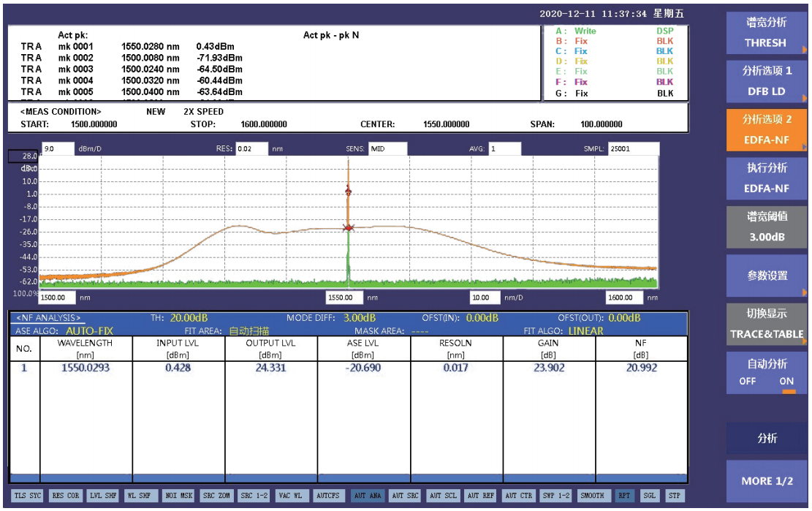The height and width of the screenshot is (511, 812).
Task: Toggle the SMOOTH status button
Action: click(593, 496)
